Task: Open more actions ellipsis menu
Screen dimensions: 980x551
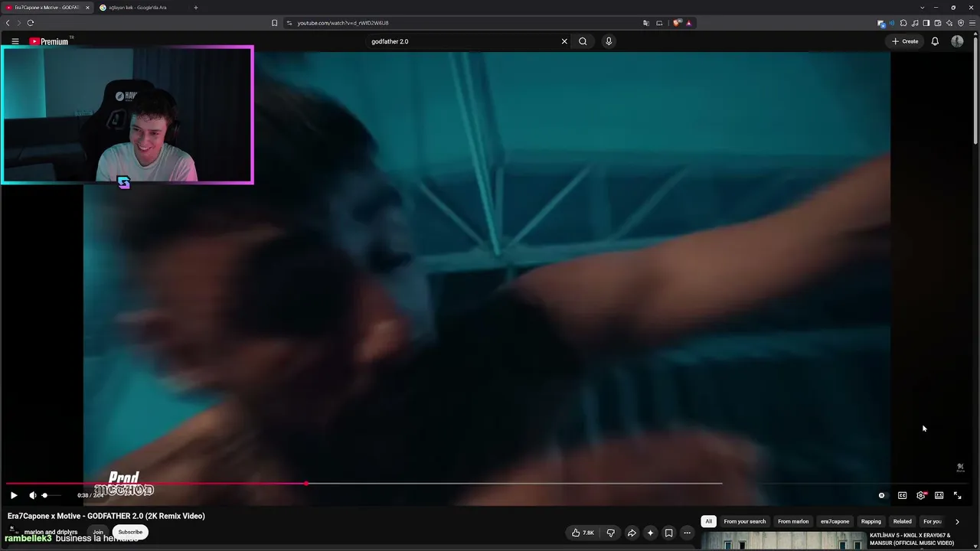Action: tap(687, 533)
